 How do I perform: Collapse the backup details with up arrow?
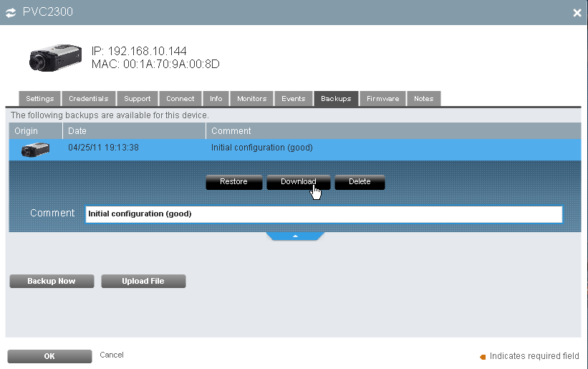pyautogui.click(x=295, y=236)
